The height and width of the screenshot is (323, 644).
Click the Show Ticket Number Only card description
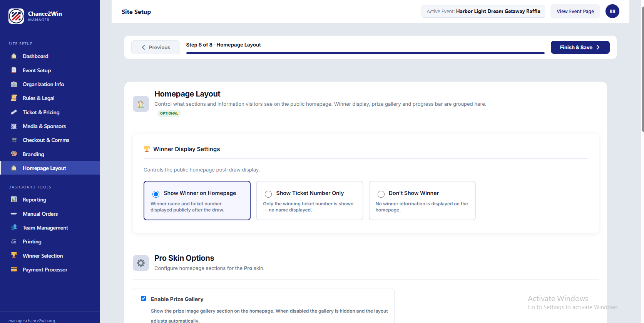click(308, 207)
